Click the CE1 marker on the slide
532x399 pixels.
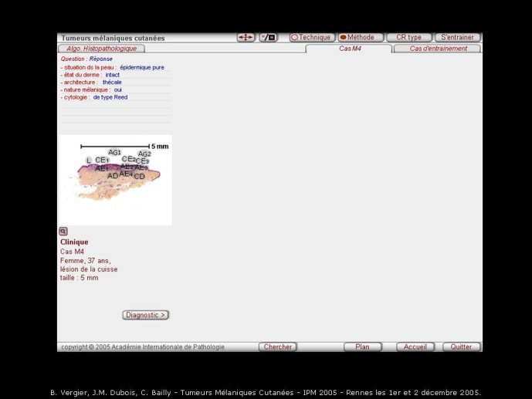(x=102, y=160)
